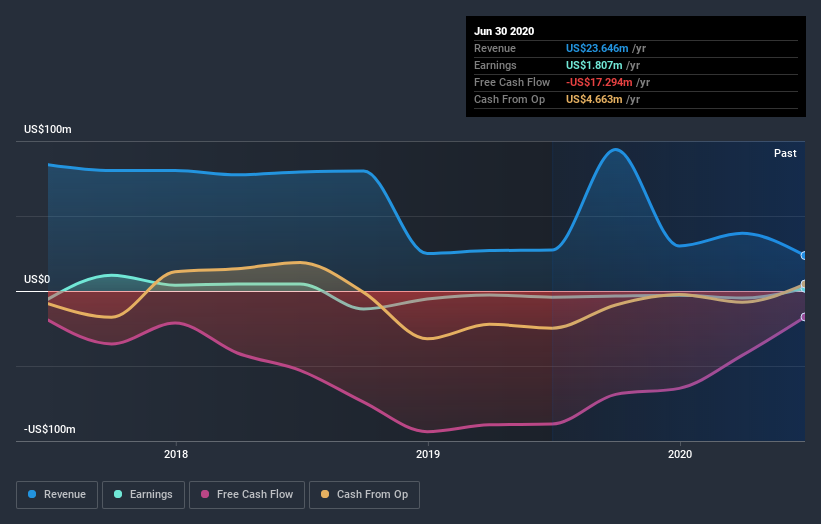This screenshot has width=821, height=524.
Task: Click the orange Cash From Op legend dot
Action: (x=325, y=494)
